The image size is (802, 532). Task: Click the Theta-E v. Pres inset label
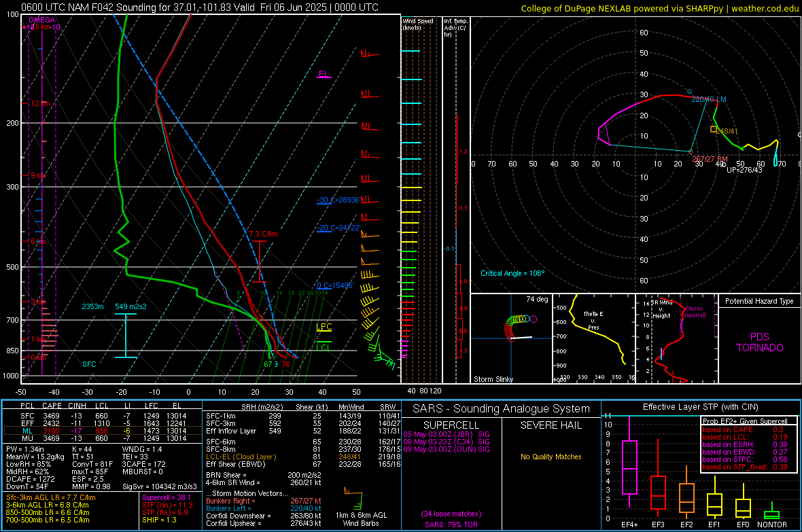[x=593, y=320]
